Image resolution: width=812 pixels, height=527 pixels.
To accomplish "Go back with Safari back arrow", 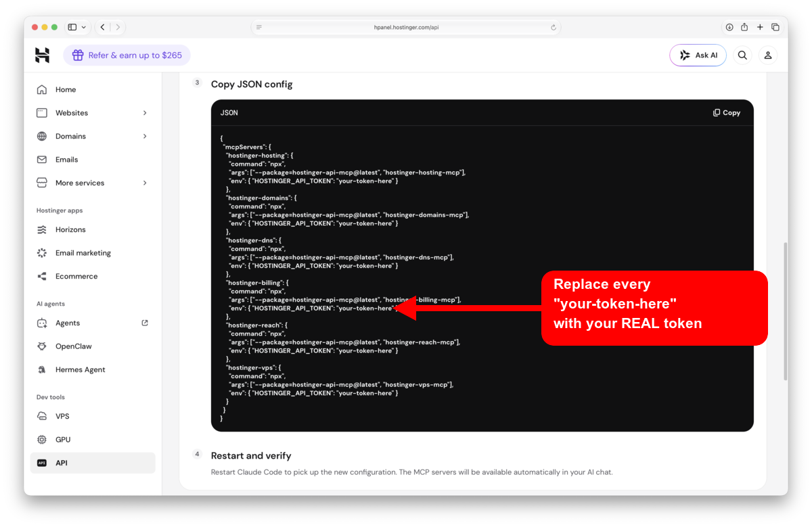I will tap(102, 27).
